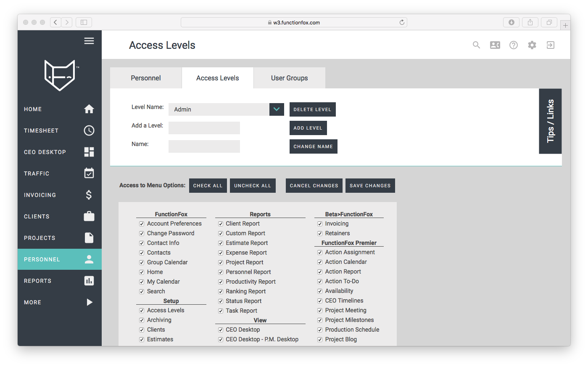This screenshot has height=367, width=588.
Task: Open Timesheet from the sidebar
Action: point(60,130)
